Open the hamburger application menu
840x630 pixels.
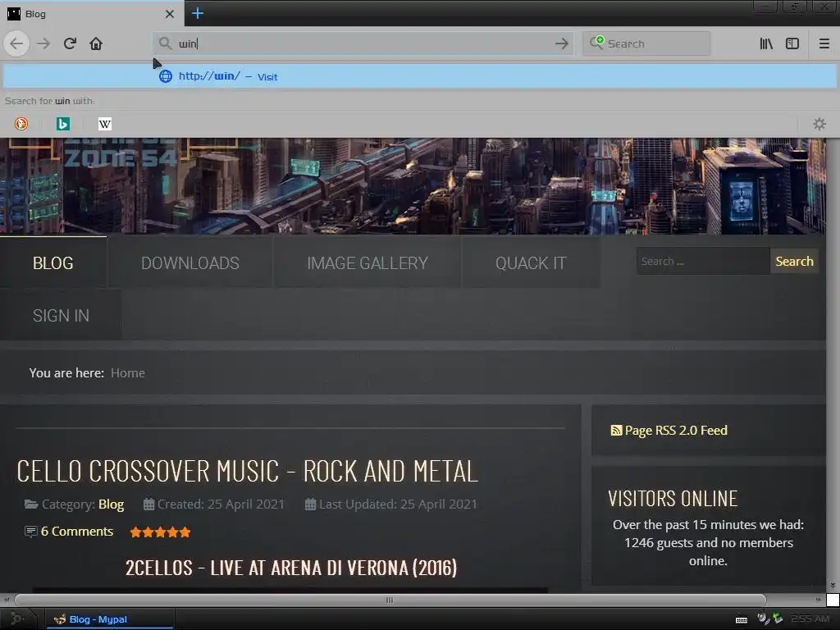click(824, 43)
